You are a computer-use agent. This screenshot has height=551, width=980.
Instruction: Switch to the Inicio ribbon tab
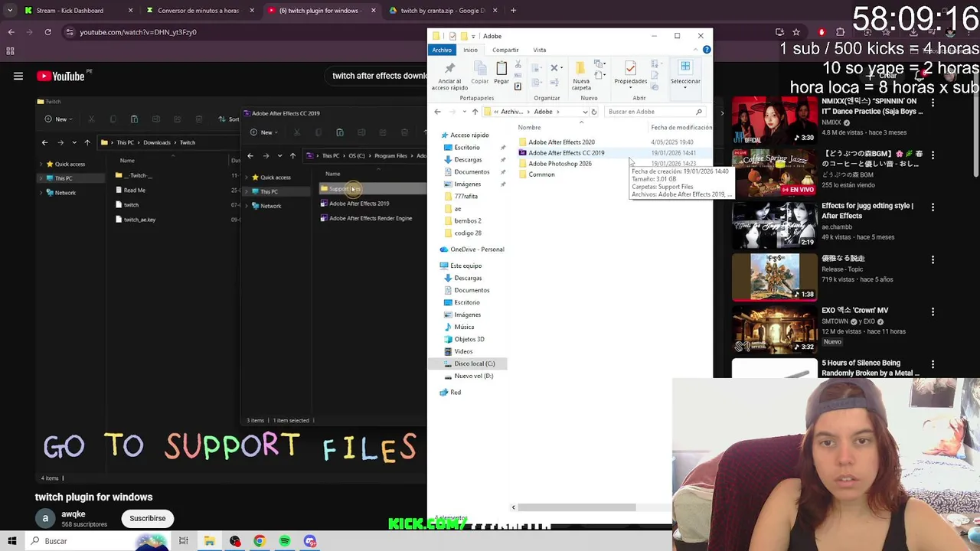pos(470,50)
